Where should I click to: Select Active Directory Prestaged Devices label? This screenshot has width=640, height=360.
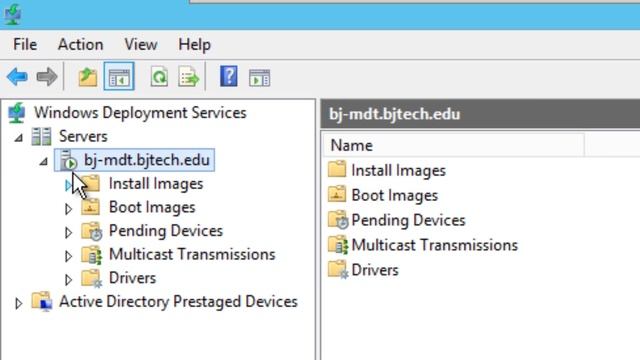178,302
